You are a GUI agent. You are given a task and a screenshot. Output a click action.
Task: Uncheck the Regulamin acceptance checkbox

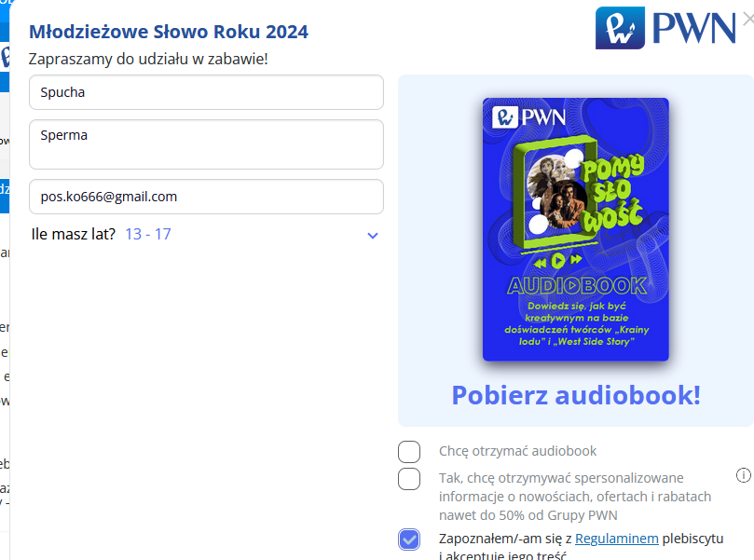point(409,540)
